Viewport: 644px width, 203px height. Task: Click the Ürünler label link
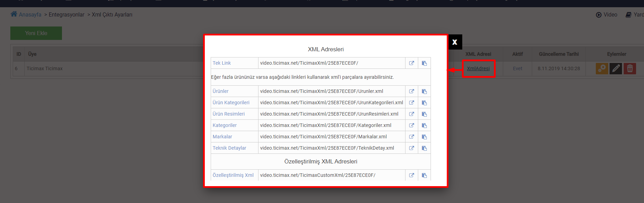point(221,91)
